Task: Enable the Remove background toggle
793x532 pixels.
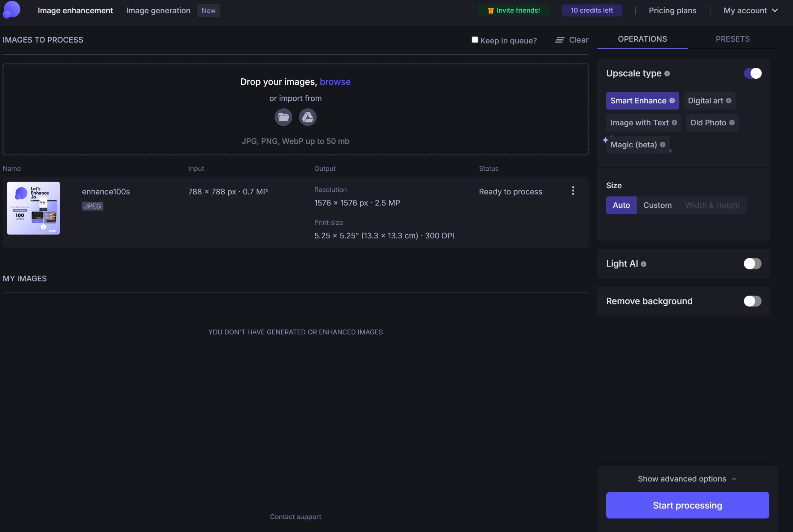Action: (x=752, y=301)
